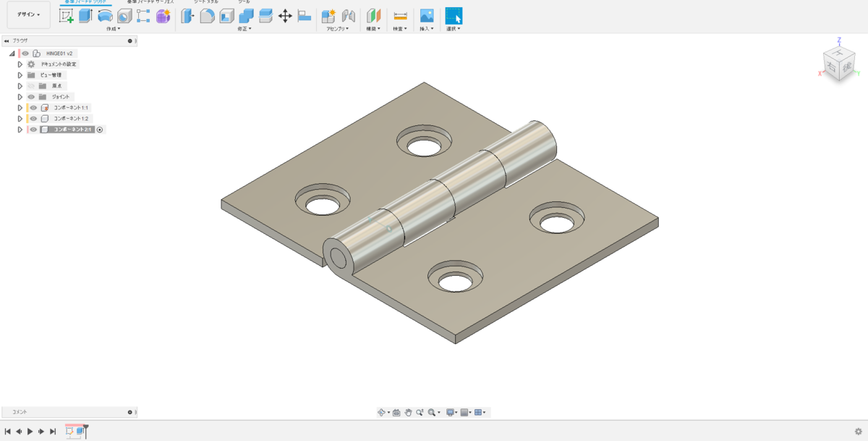
Task: Open the 作成 dropdown menu
Action: click(x=114, y=29)
